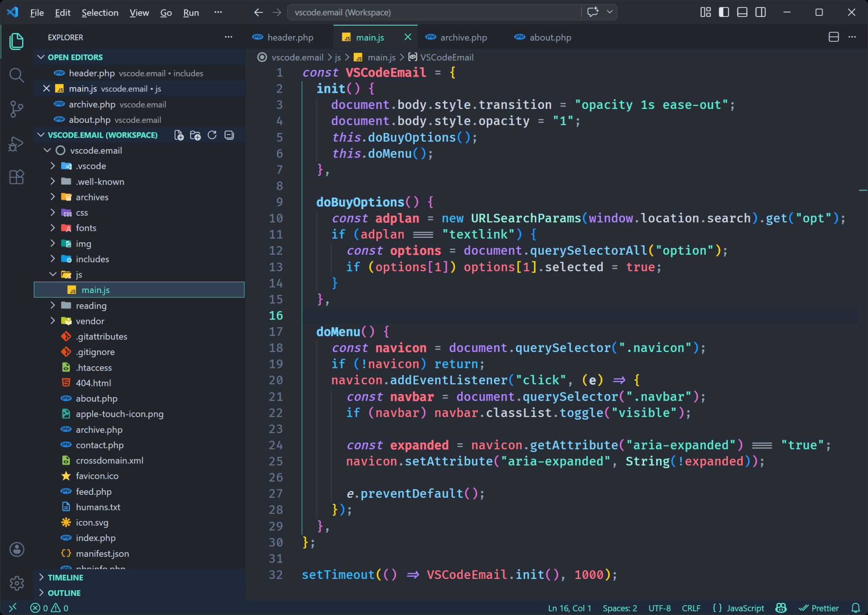Image resolution: width=868 pixels, height=615 pixels.
Task: Open Run and Debug view
Action: click(x=16, y=143)
